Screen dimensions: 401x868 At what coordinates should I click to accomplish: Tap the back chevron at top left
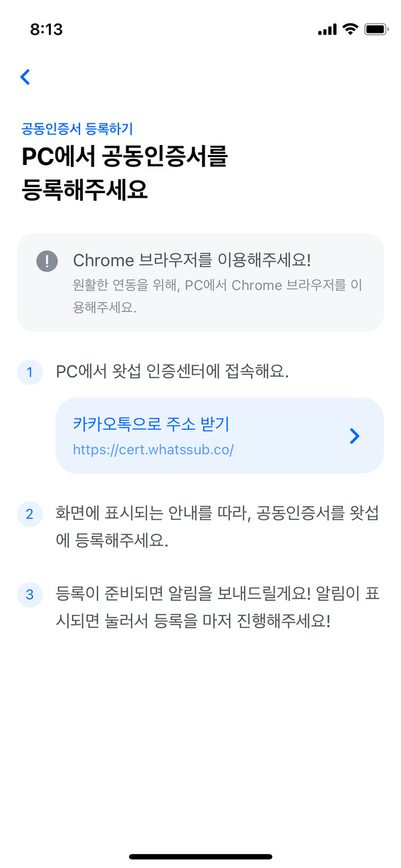coord(25,77)
